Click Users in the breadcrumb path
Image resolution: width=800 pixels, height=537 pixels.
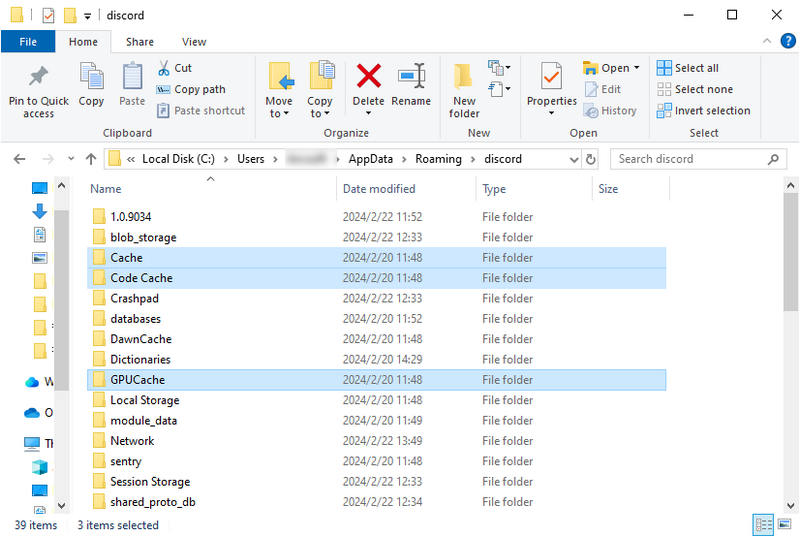[251, 159]
